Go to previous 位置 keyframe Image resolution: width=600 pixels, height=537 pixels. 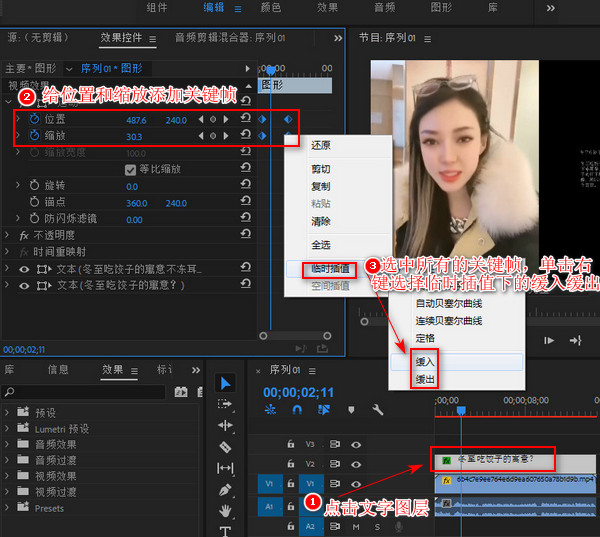pos(201,119)
